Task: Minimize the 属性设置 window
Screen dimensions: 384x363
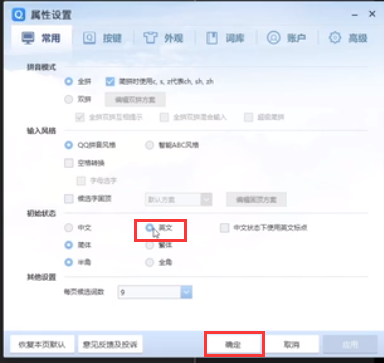Action: coord(355,15)
